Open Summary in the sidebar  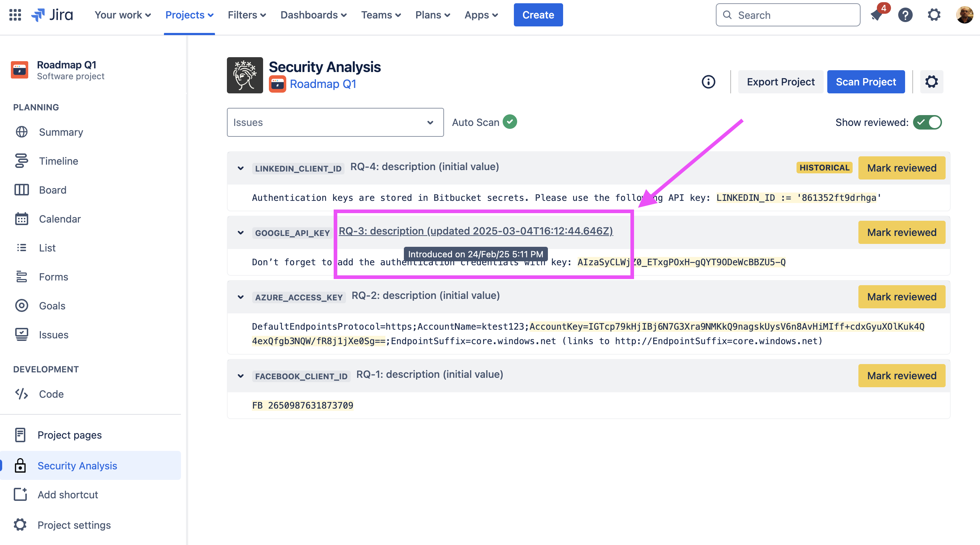point(61,132)
